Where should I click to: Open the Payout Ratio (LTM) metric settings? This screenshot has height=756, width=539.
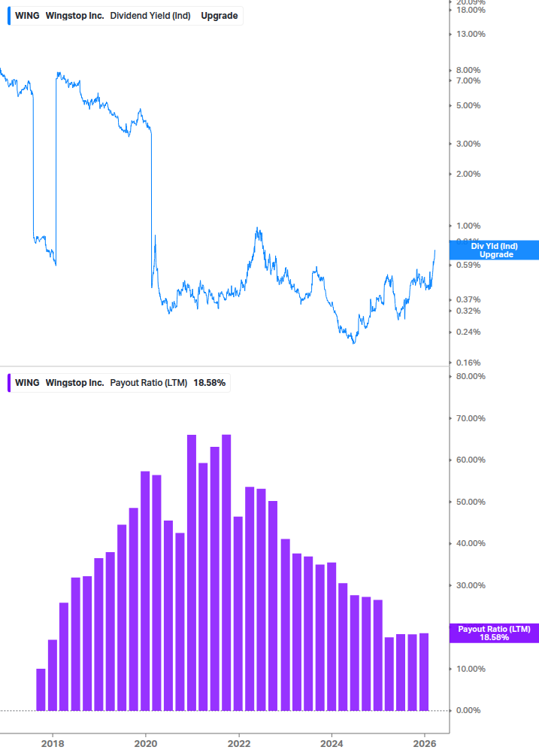[x=150, y=383]
